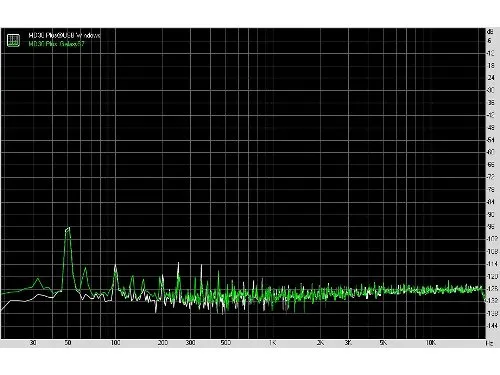
Task: Click the Hz unit label at axis end
Action: point(489,343)
